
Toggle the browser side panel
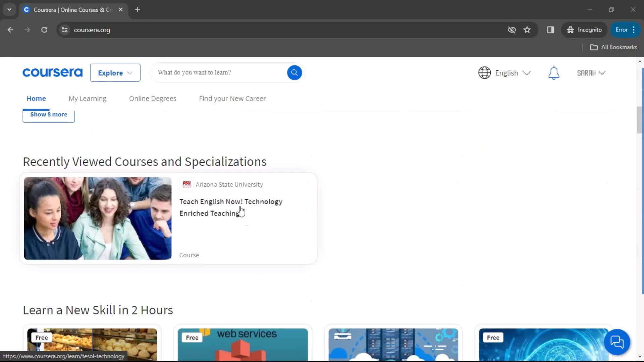click(550, 30)
